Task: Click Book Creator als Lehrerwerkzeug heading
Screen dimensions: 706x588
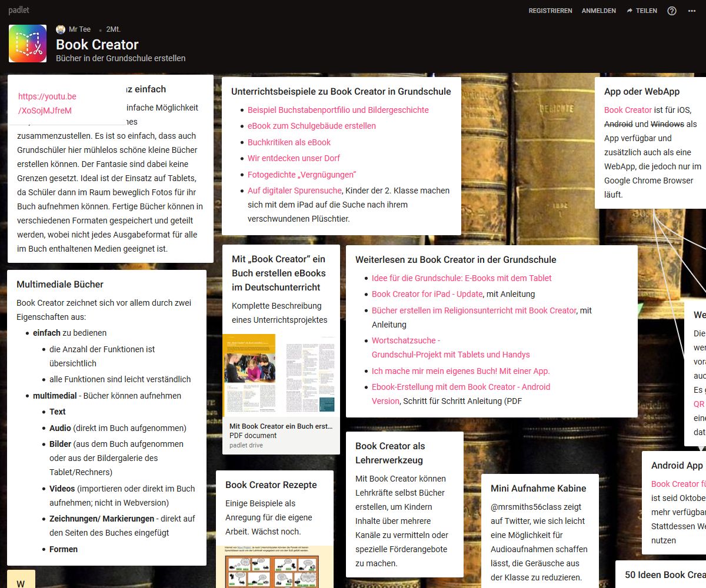Action: tap(390, 453)
